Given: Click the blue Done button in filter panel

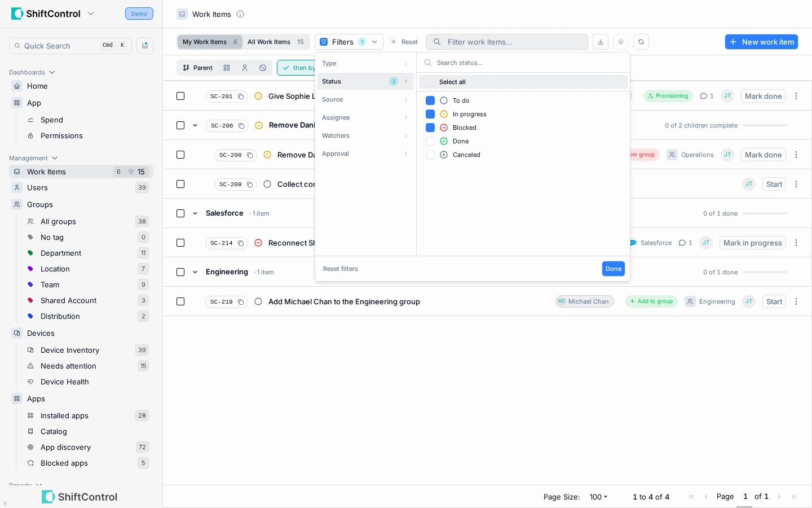Looking at the screenshot, I should tap(614, 269).
